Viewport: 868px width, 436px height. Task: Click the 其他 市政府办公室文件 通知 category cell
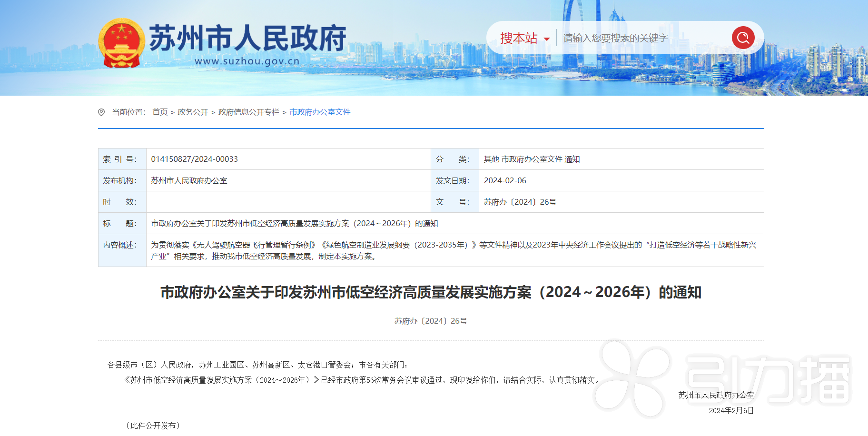pos(532,159)
